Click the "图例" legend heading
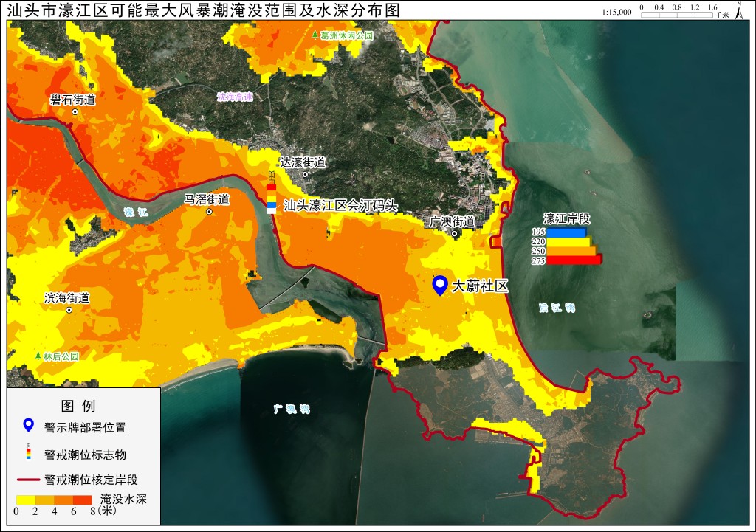Screen dimensions: 756x532 pos(78,406)
